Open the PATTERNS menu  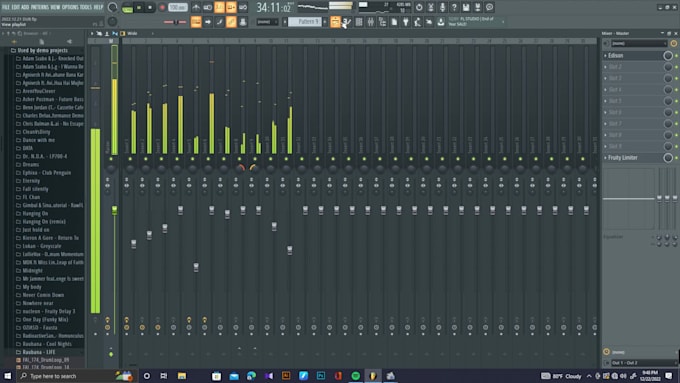pyautogui.click(x=39, y=7)
